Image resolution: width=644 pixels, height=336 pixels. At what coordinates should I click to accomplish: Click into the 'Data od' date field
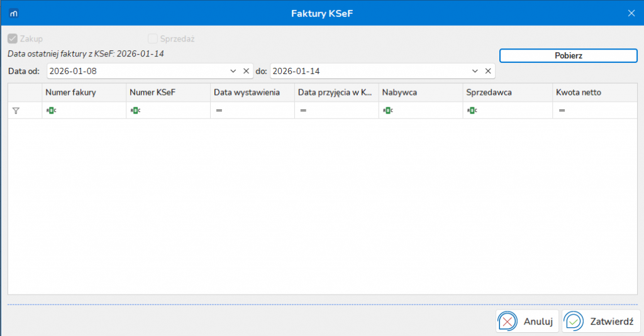tap(135, 71)
